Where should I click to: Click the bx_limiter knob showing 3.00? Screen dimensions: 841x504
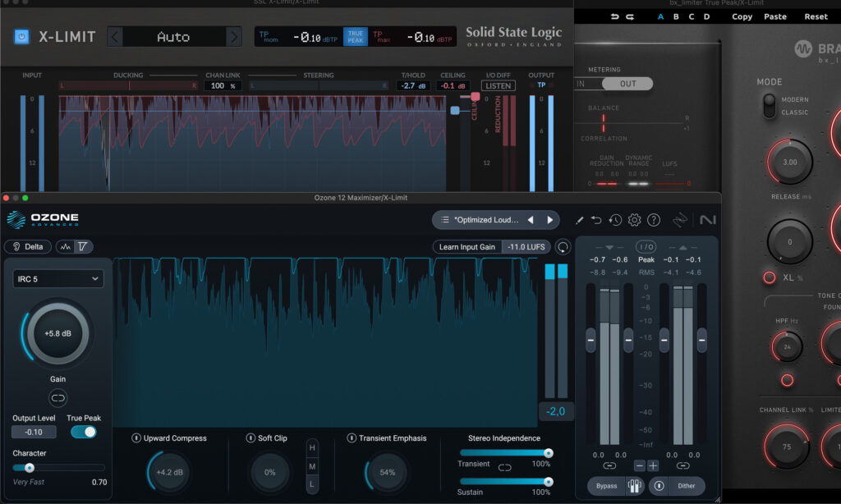coord(789,162)
